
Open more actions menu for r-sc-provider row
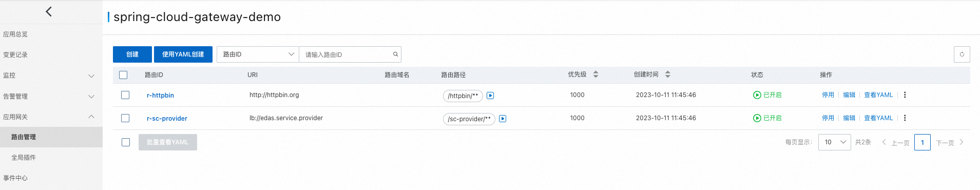[x=905, y=118]
